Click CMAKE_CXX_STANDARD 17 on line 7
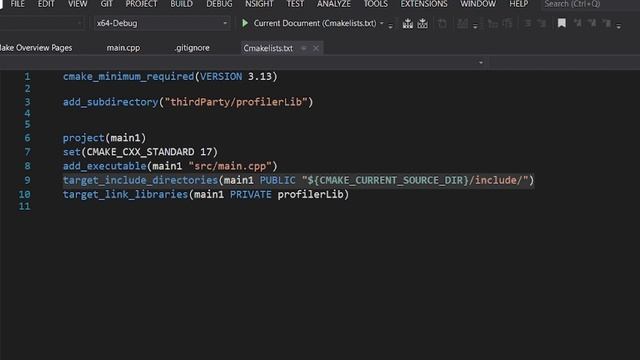The image size is (640, 360). (x=149, y=152)
